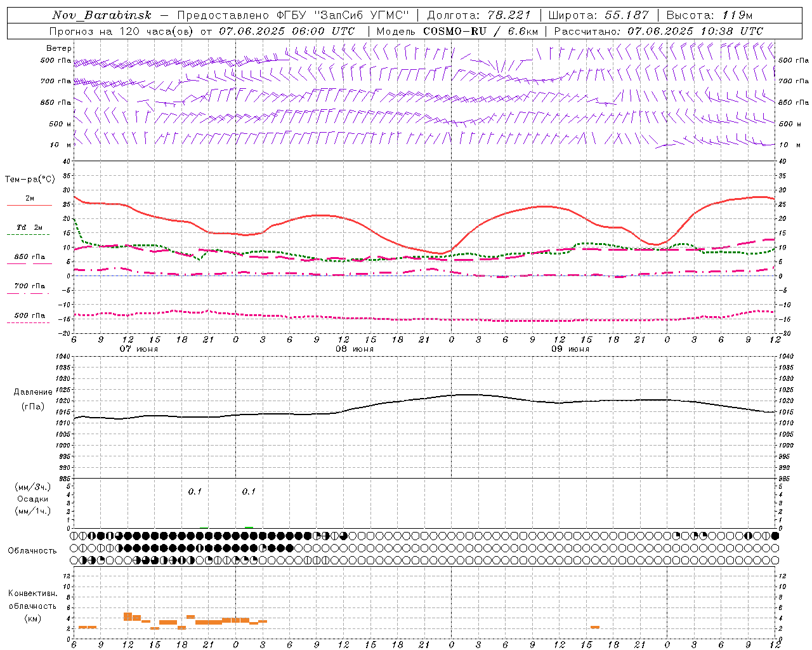Click the Прогноз на 120 часа(ов) header text
812x650 pixels.
[x=202, y=31]
